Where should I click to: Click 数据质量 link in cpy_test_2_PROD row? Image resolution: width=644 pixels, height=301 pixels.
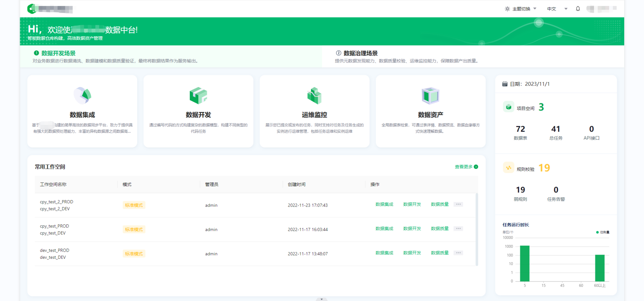pyautogui.click(x=440, y=204)
